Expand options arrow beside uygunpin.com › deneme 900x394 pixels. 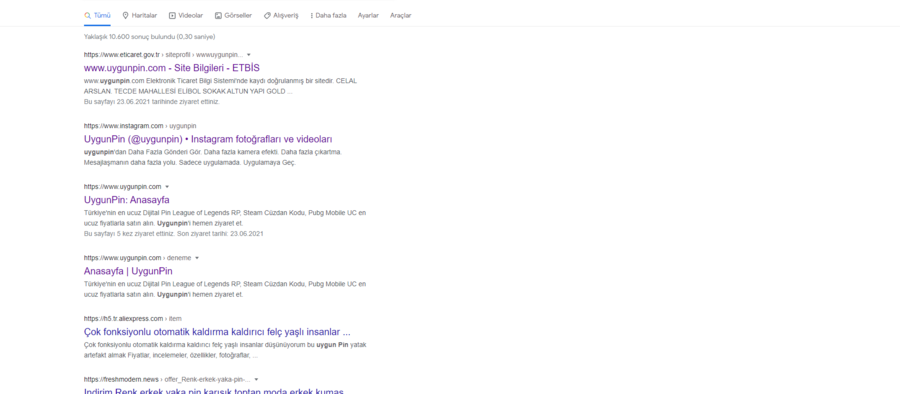point(197,258)
